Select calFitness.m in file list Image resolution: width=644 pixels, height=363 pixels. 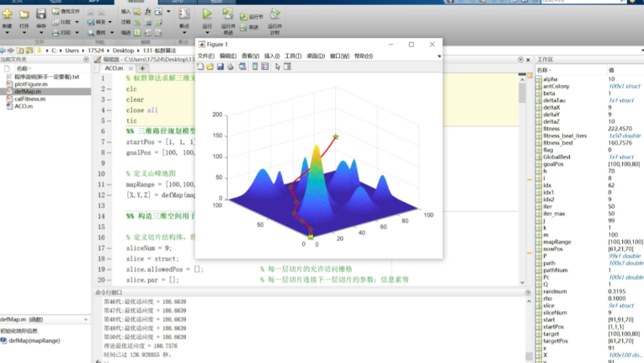click(29, 99)
